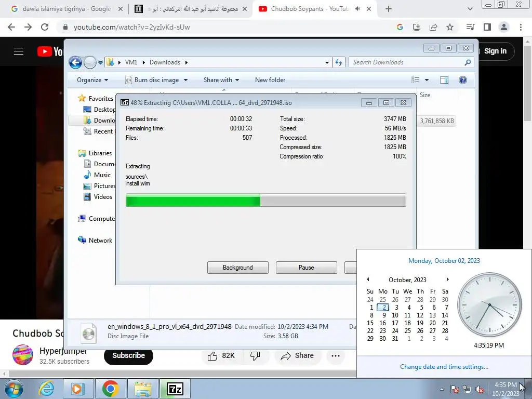Go to previous month in calendar

pyautogui.click(x=368, y=279)
